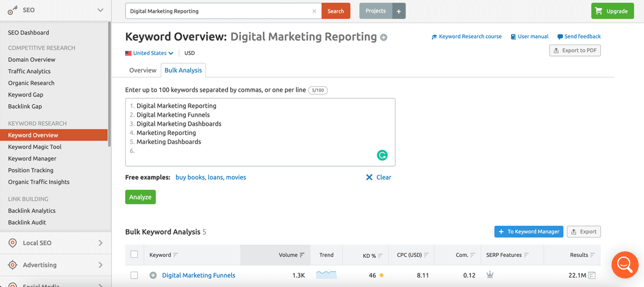Sort by the KD % column
The width and height of the screenshot is (644, 287).
(373, 255)
